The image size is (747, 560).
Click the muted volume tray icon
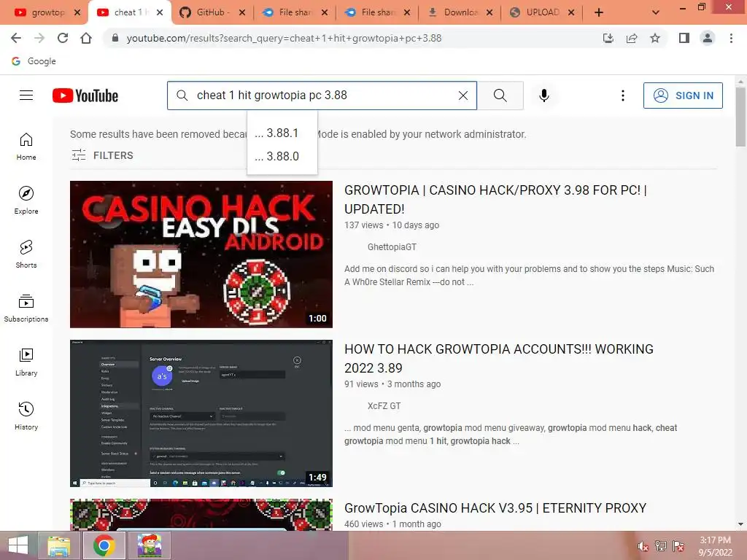(643, 547)
